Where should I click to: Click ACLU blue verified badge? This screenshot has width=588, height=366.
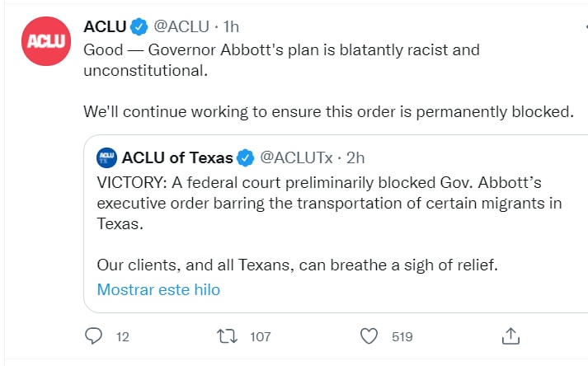139,26
